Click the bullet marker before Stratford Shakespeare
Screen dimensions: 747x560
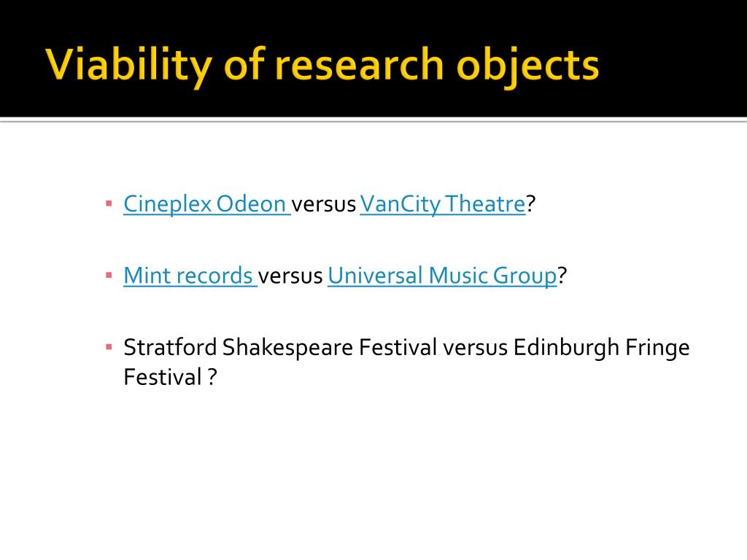coord(109,347)
